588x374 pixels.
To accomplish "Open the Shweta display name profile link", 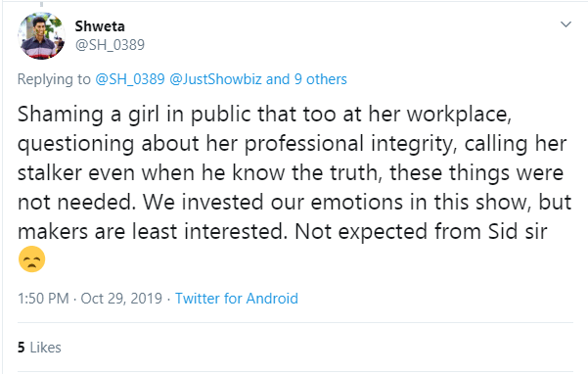I will pos(100,26).
